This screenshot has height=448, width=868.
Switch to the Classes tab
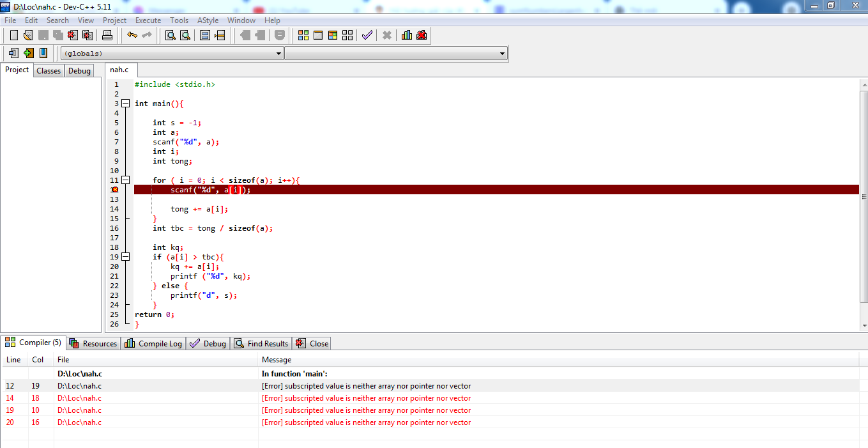pos(49,71)
